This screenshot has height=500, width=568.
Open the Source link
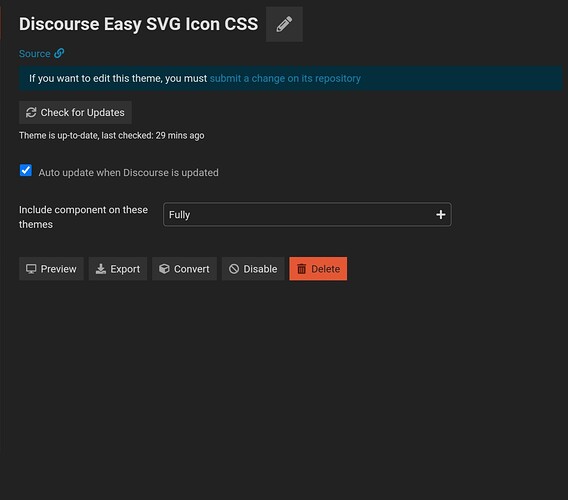[41, 54]
